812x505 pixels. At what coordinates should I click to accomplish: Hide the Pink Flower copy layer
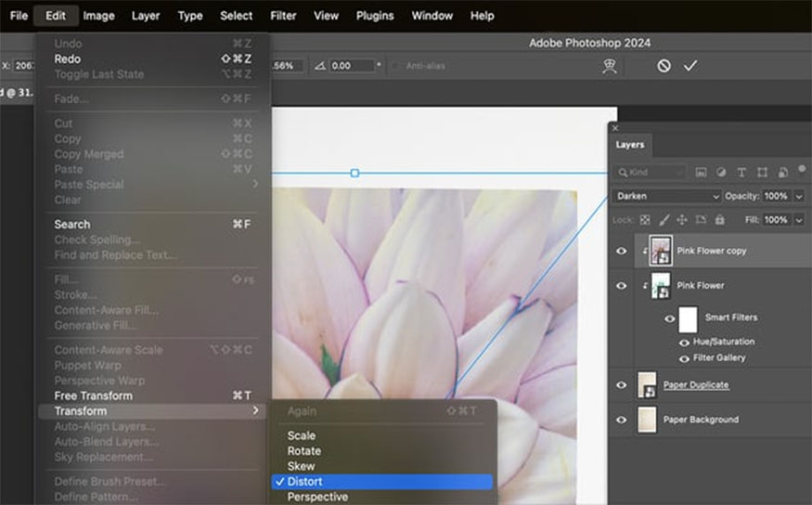coord(621,252)
